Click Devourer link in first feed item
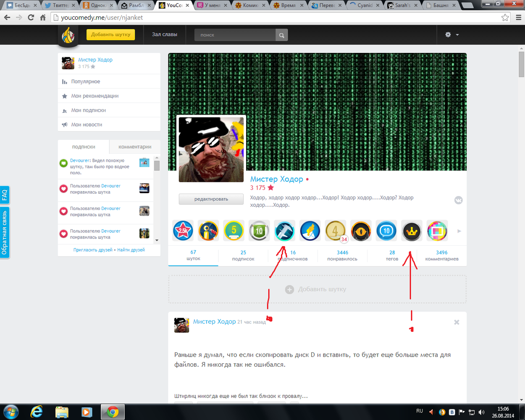This screenshot has height=420, width=525. coord(80,160)
